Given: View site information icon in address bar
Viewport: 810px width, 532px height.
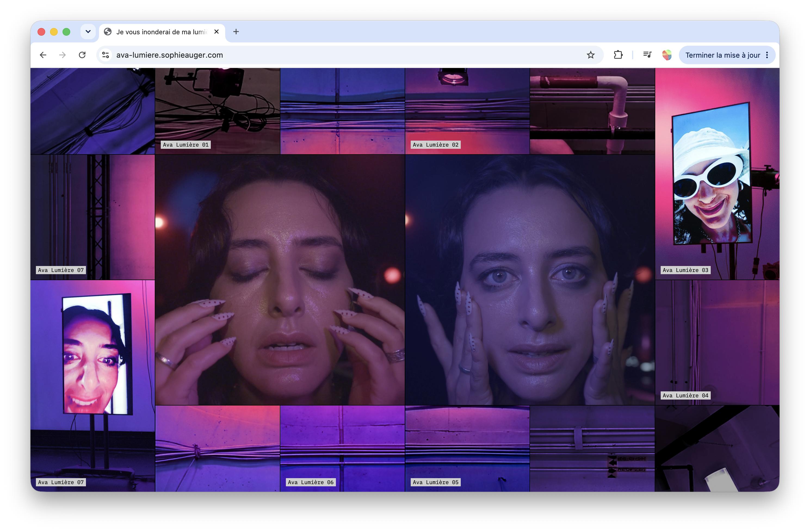Looking at the screenshot, I should [x=106, y=55].
